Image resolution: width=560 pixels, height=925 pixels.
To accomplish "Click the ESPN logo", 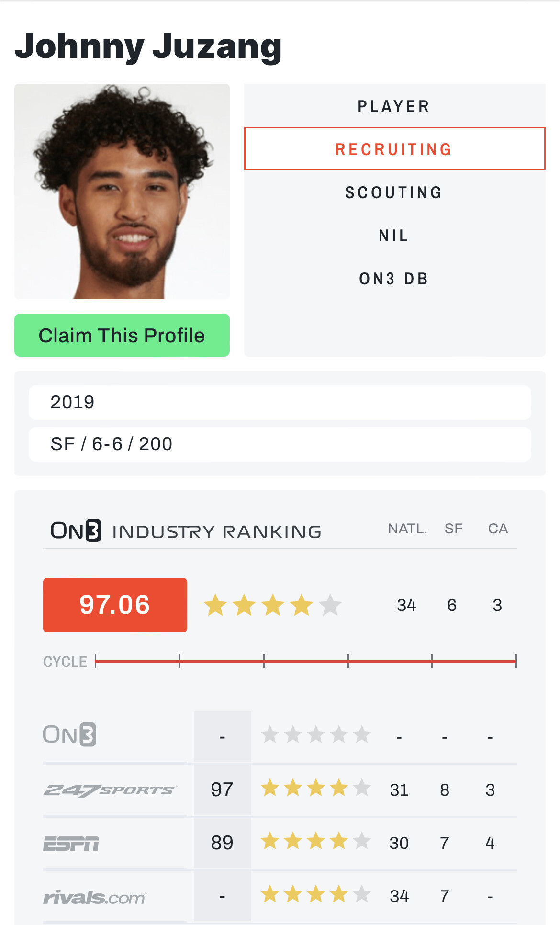I will pyautogui.click(x=71, y=843).
